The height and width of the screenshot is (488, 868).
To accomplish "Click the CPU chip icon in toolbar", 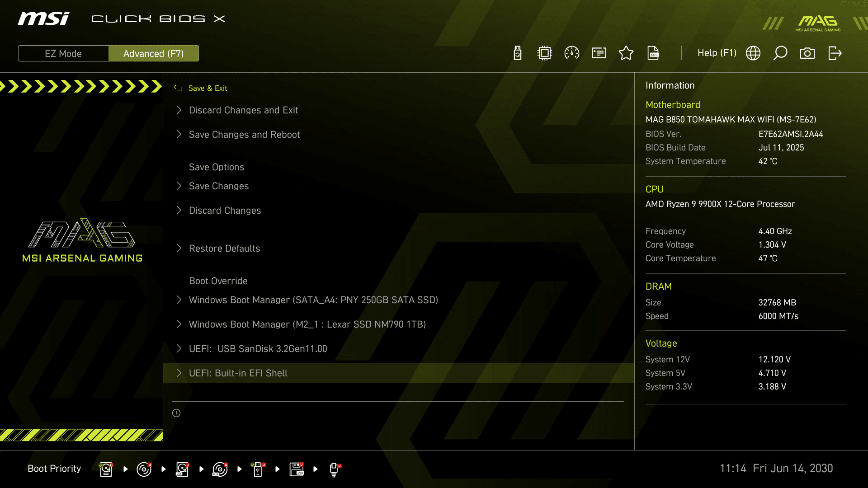I will [545, 53].
